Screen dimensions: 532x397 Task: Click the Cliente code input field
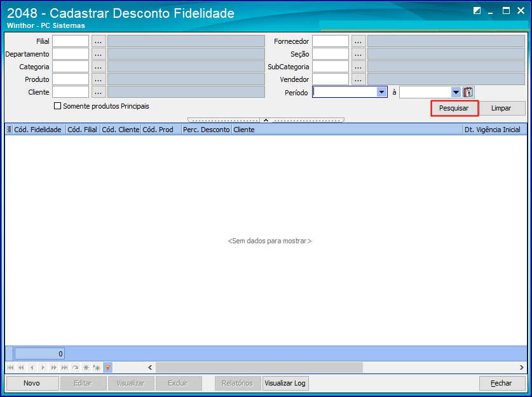tap(71, 92)
